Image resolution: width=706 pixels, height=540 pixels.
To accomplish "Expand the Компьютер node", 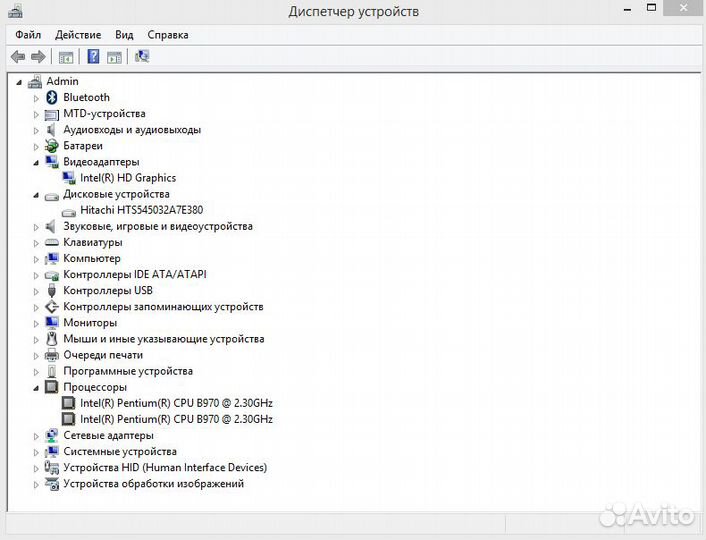I will [36, 259].
